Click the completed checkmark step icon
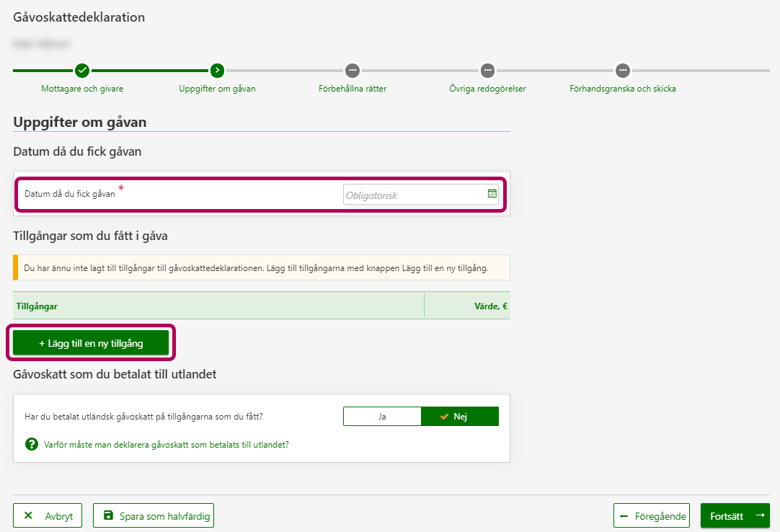Viewport: 780px width, 532px height. tap(82, 70)
